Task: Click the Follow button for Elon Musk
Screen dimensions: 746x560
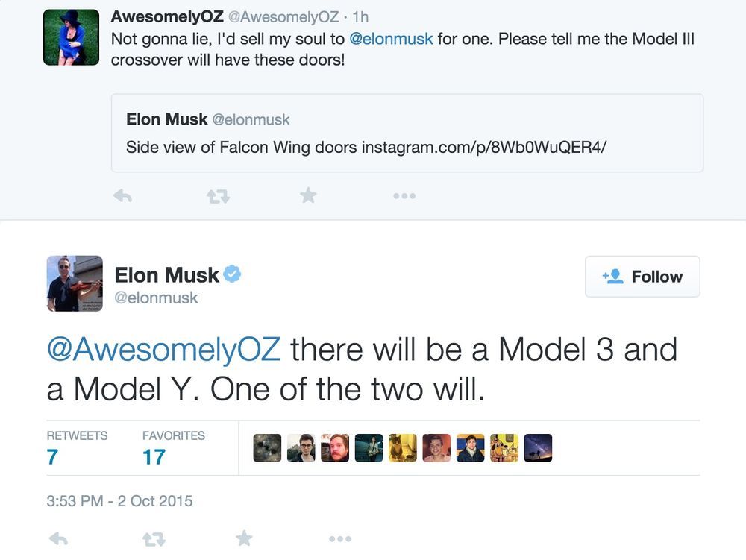Action: tap(642, 276)
